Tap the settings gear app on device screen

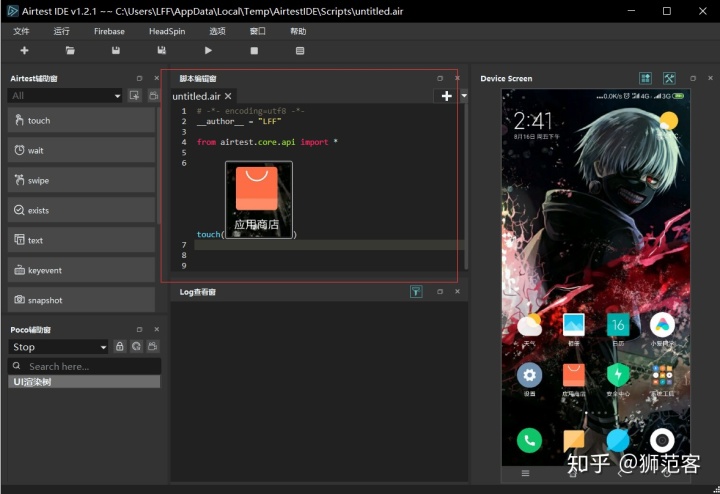pyautogui.click(x=529, y=376)
